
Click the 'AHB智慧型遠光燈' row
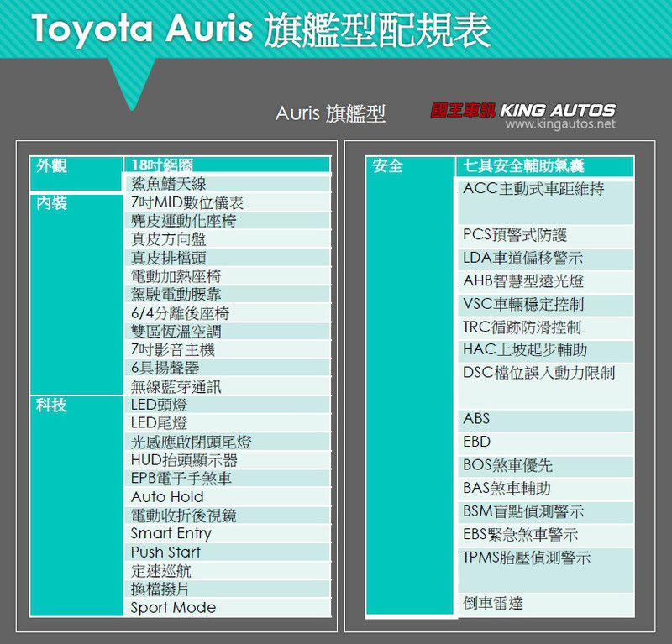coord(545,282)
